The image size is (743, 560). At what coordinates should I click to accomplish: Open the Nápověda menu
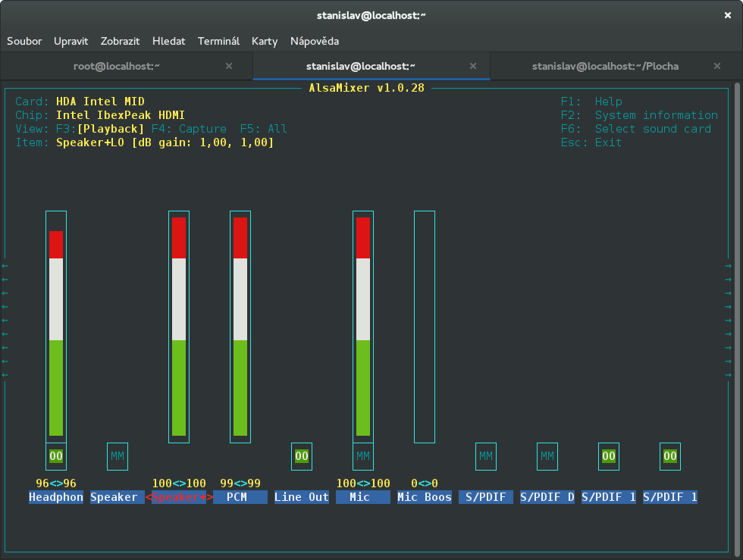[x=315, y=41]
